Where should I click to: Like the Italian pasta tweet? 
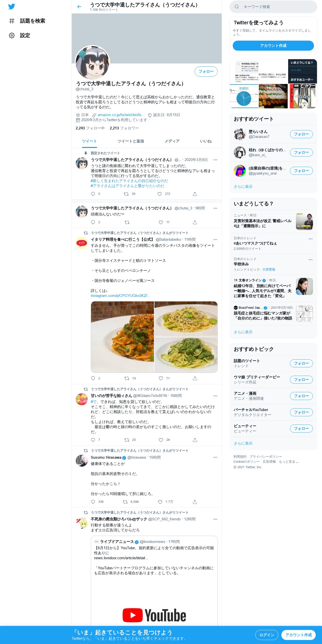[161, 378]
